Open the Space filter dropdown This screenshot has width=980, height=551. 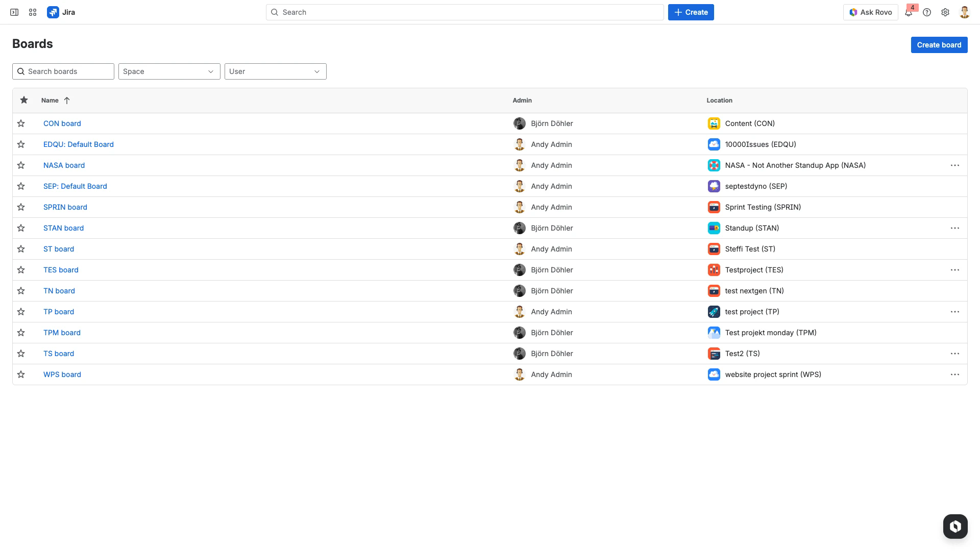(169, 71)
